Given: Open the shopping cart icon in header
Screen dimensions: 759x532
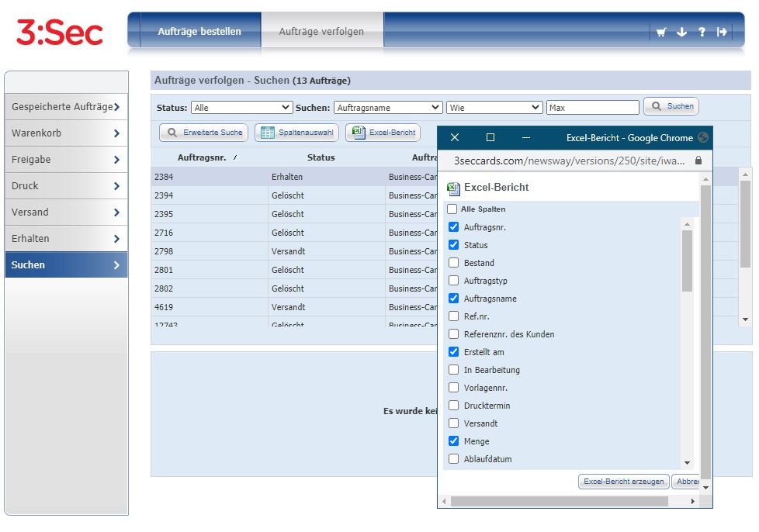Looking at the screenshot, I should [661, 32].
